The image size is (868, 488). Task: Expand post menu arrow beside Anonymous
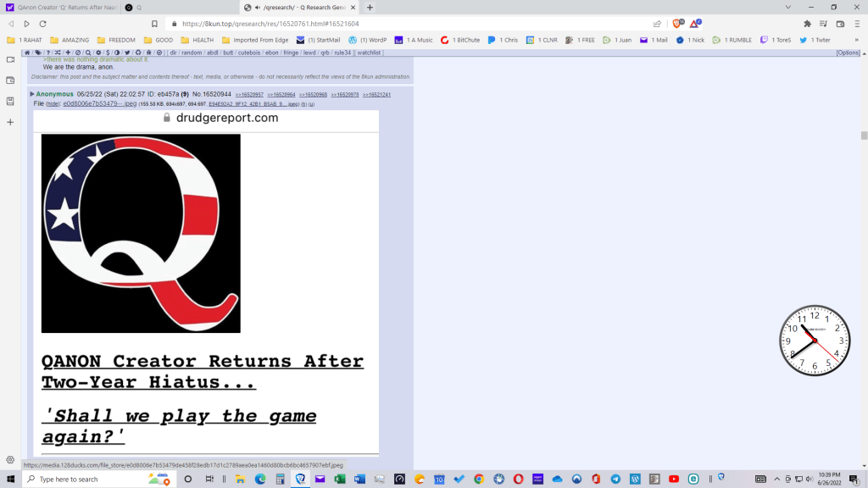(32, 94)
